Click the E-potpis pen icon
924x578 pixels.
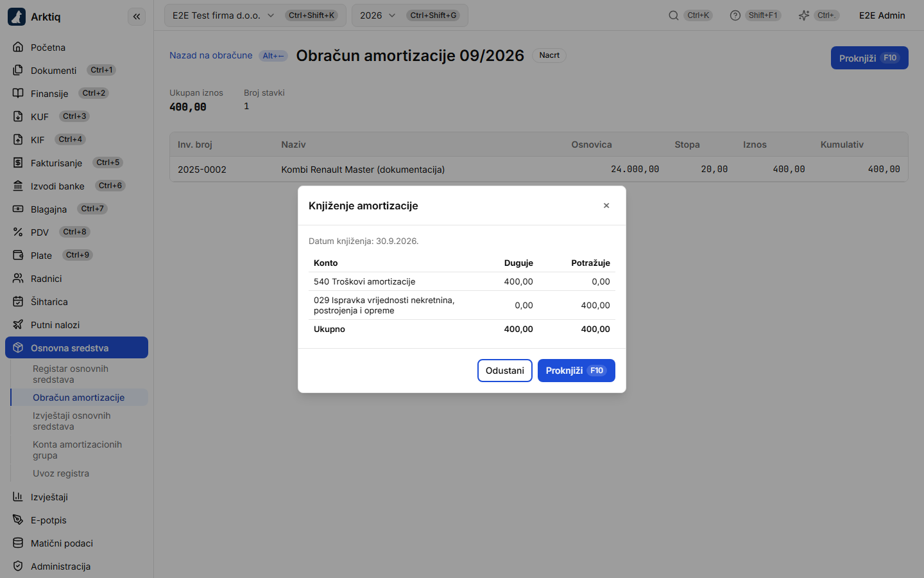click(x=18, y=520)
